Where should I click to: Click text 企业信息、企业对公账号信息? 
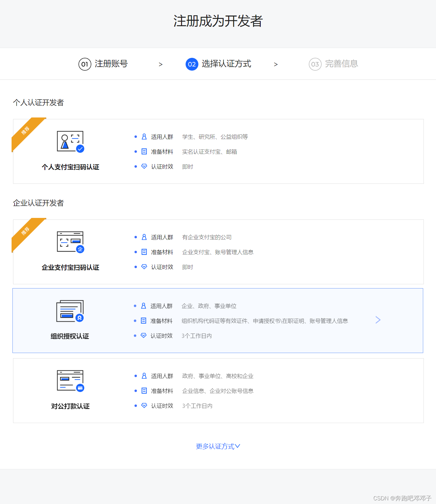coord(218,391)
